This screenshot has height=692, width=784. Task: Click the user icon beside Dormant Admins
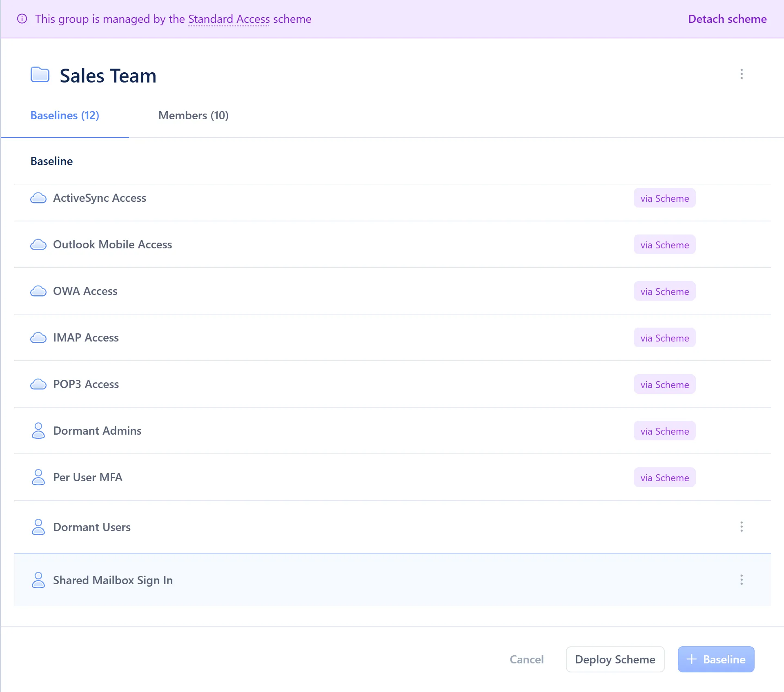[38, 431]
